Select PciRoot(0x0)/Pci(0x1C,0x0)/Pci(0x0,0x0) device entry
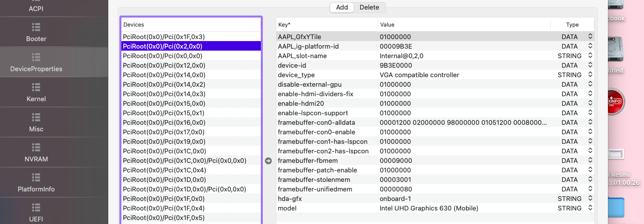This screenshot has height=224, width=644. [185, 160]
